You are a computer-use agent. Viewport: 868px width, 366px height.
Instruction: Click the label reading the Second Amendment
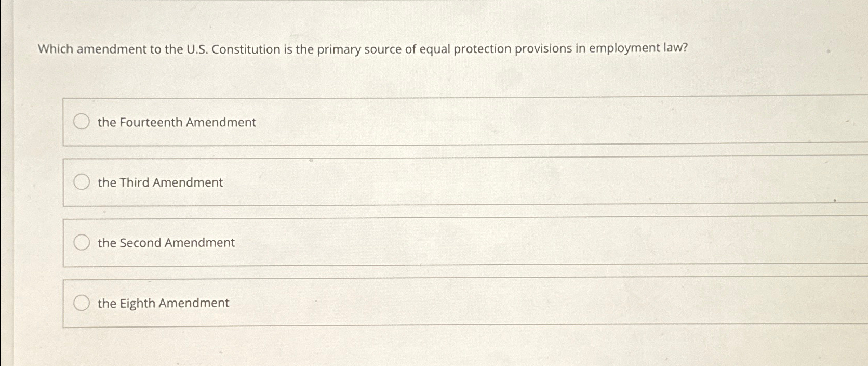tap(165, 242)
